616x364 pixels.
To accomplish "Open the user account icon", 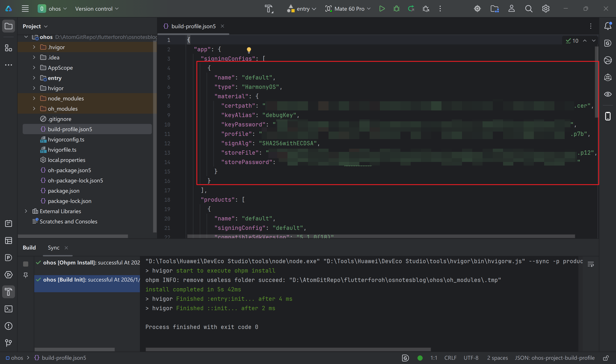I will pyautogui.click(x=511, y=9).
